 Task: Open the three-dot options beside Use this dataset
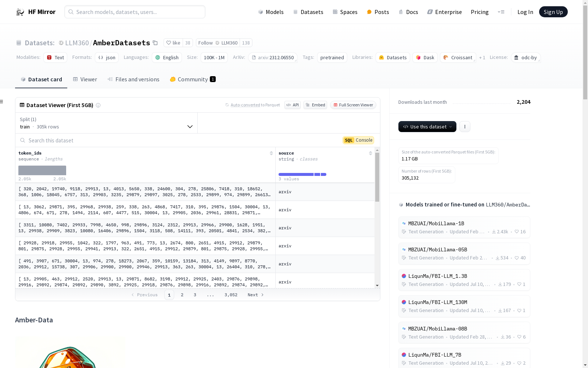(x=465, y=127)
